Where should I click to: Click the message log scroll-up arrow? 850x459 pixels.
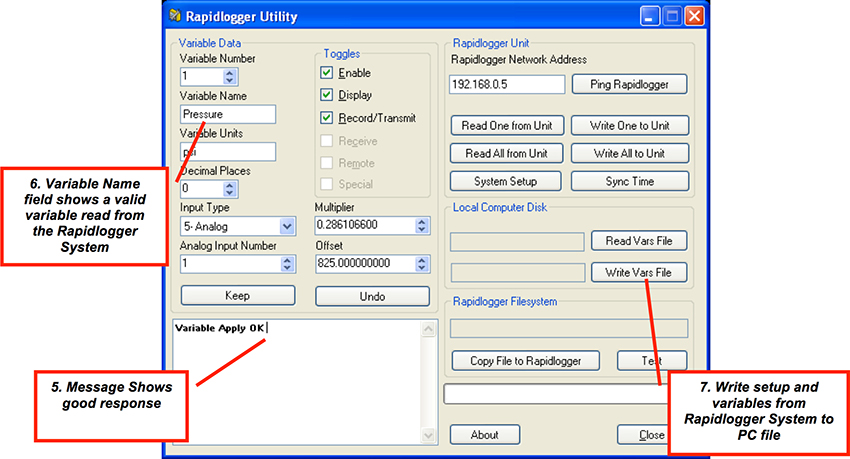coord(428,329)
